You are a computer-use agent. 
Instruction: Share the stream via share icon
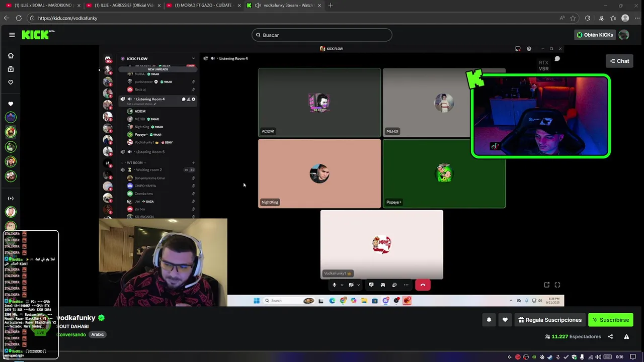(x=610, y=336)
